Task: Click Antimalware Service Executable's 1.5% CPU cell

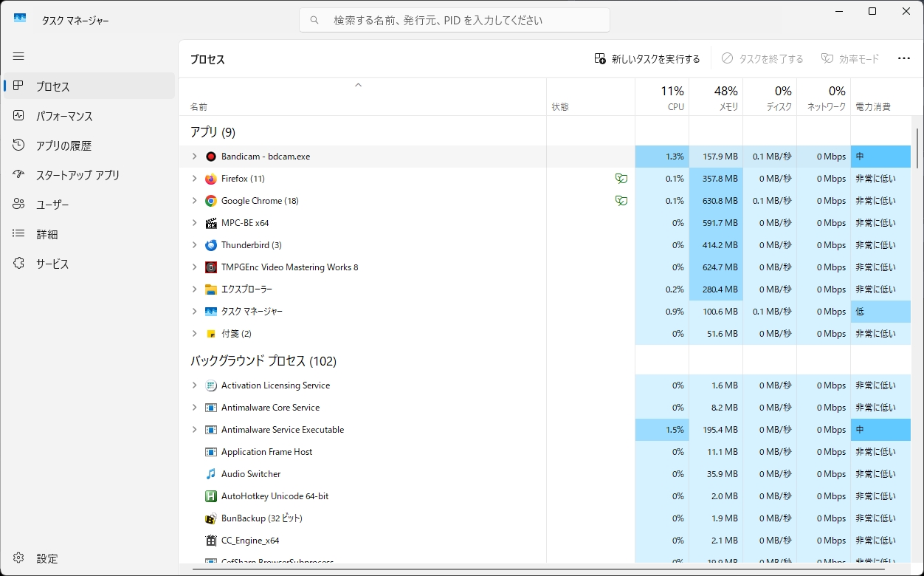Action: (x=662, y=430)
